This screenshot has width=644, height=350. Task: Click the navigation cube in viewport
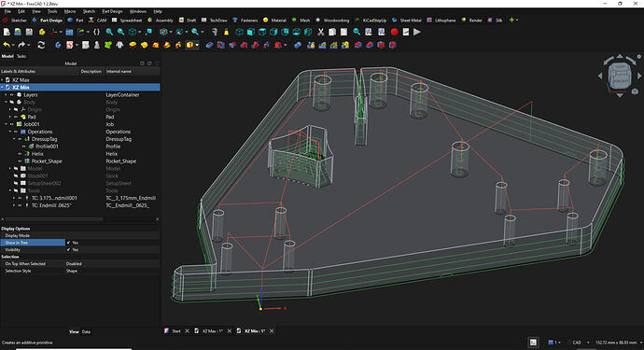[x=620, y=76]
